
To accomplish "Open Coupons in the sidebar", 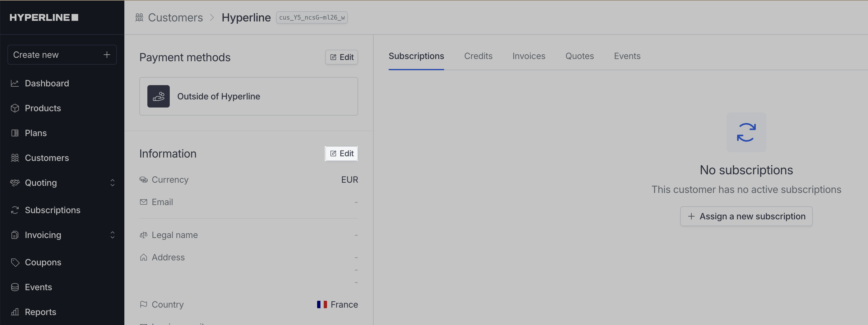I will (x=43, y=262).
